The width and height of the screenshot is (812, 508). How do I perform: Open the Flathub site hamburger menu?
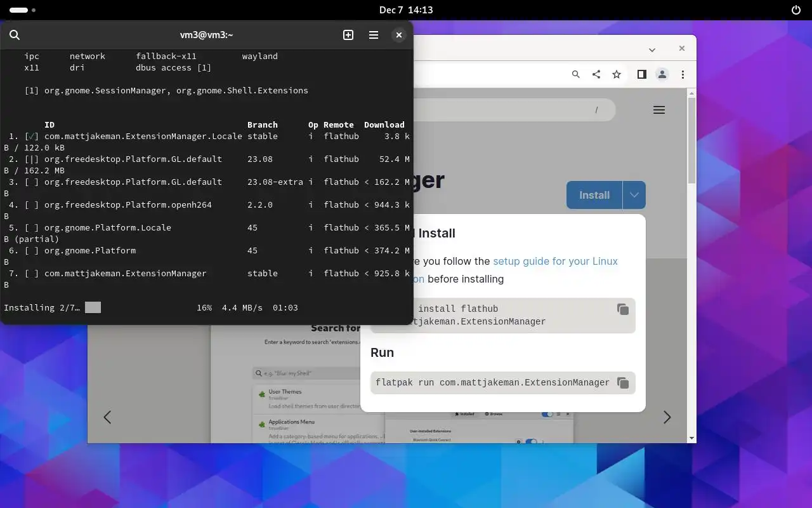(x=659, y=110)
